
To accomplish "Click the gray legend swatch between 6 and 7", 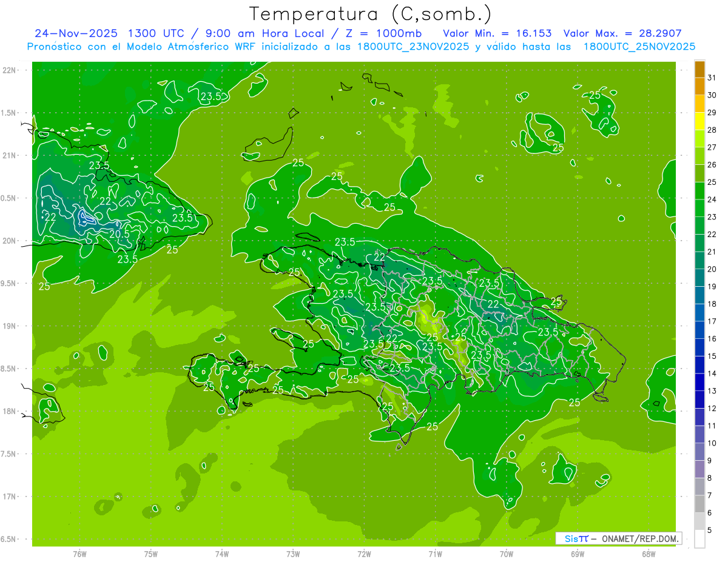I will (x=699, y=504).
